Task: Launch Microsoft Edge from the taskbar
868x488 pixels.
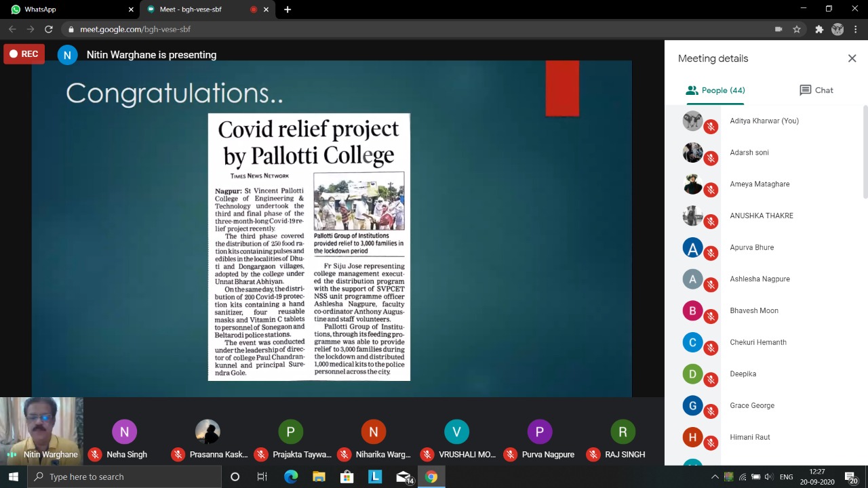Action: [x=290, y=476]
